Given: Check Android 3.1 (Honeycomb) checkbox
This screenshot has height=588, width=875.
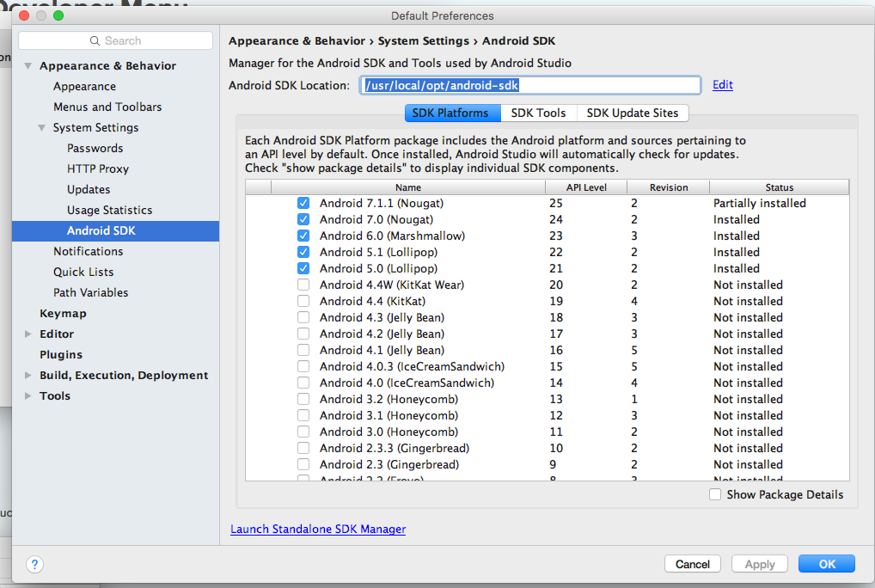Looking at the screenshot, I should pos(303,415).
